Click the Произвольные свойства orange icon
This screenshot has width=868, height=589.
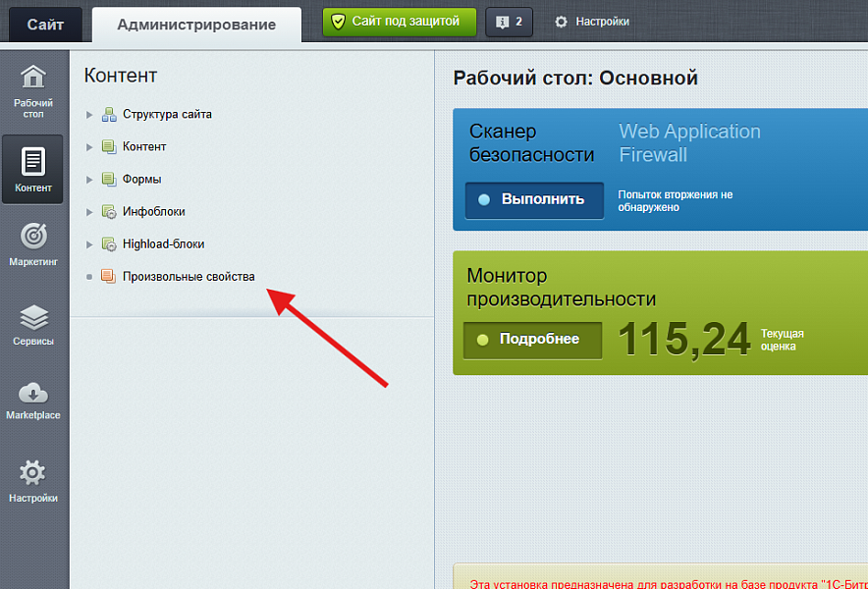108,276
